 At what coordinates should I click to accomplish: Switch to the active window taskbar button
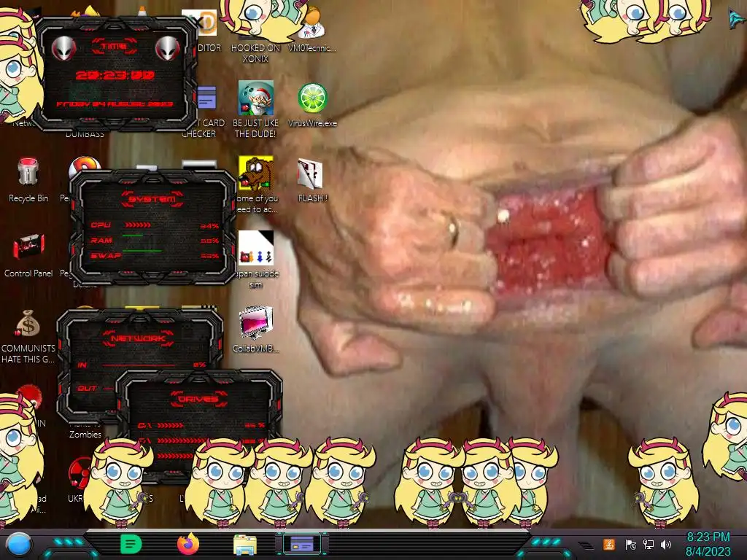[302, 543]
